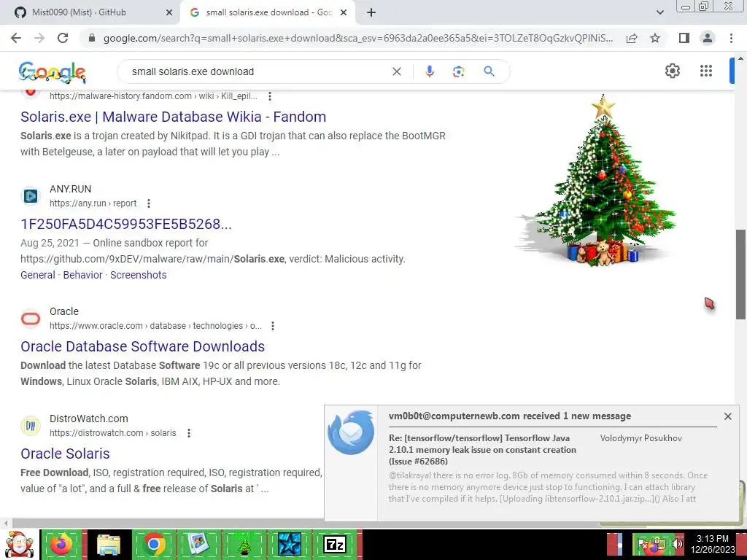Open the Oracle Solaris DistroWatch result
Screen dimensions: 747x560
[x=65, y=454]
